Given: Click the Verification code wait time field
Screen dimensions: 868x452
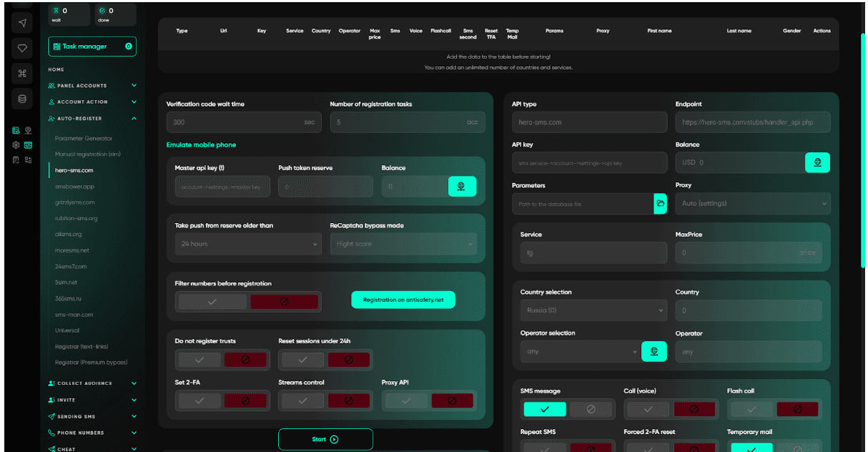Looking at the screenshot, I should [243, 122].
